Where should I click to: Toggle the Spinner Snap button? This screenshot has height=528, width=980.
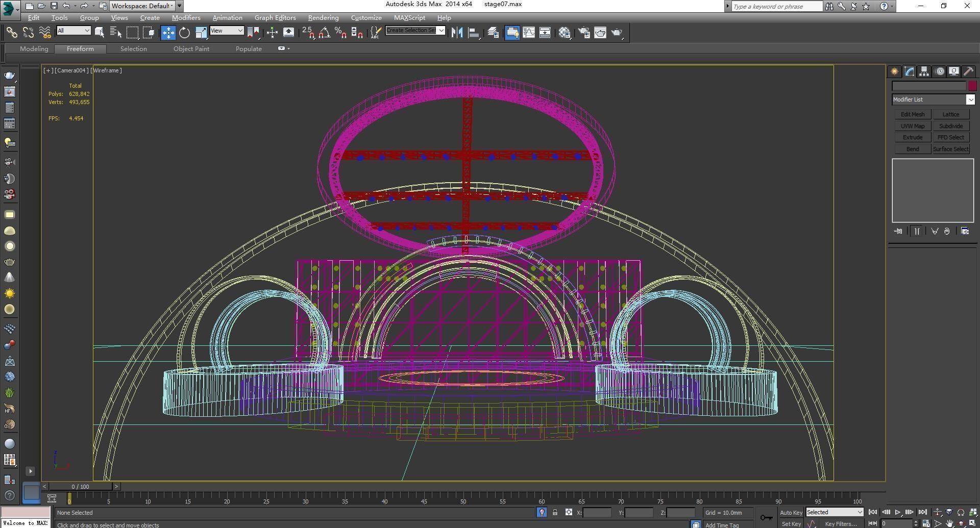coord(357,33)
